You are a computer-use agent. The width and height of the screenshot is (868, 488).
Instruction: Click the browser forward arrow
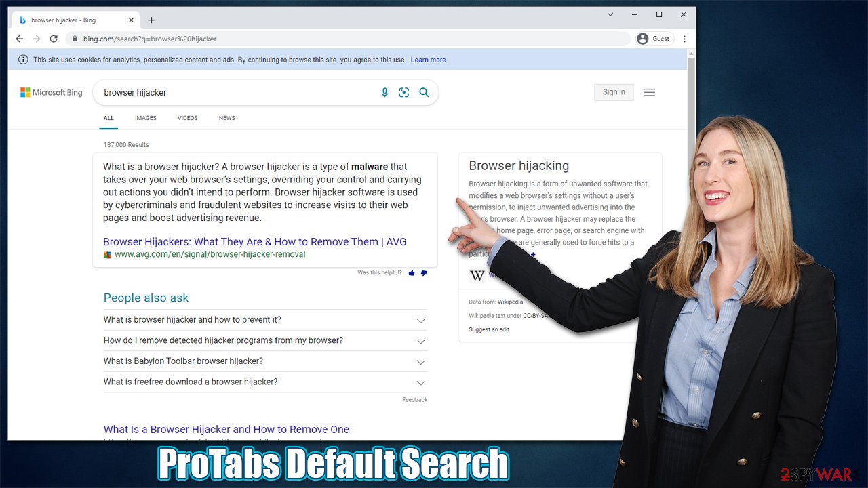point(37,39)
